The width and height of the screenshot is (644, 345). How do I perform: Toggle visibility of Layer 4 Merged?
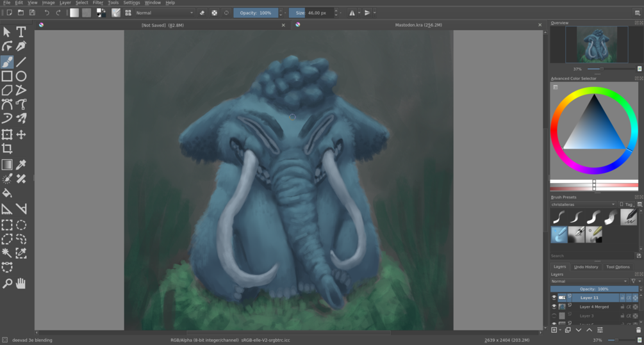click(x=554, y=307)
